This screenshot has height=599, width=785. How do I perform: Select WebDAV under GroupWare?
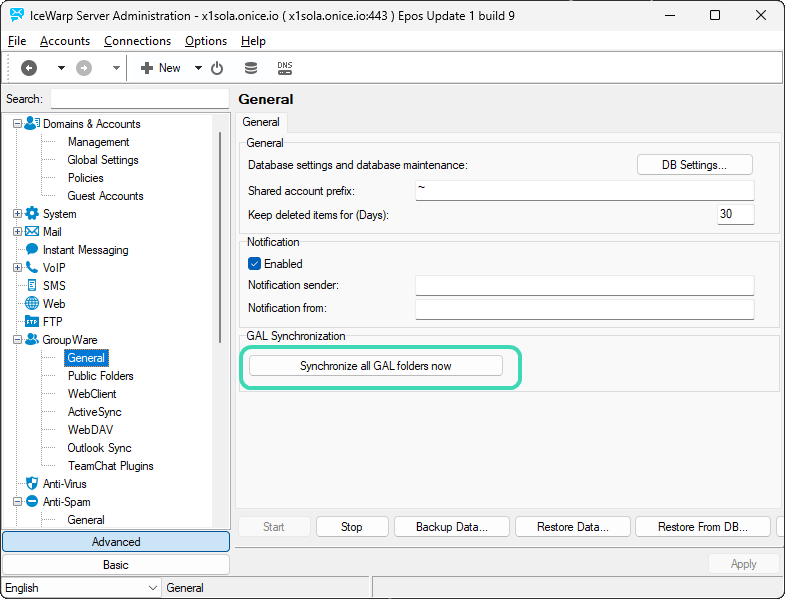pyautogui.click(x=91, y=430)
